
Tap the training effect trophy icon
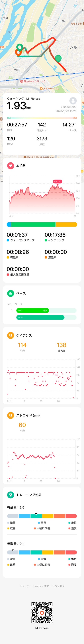click(11, 494)
